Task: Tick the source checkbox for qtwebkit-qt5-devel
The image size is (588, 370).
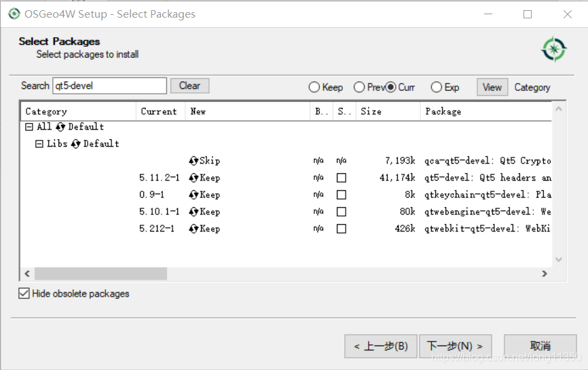Action: 342,229
